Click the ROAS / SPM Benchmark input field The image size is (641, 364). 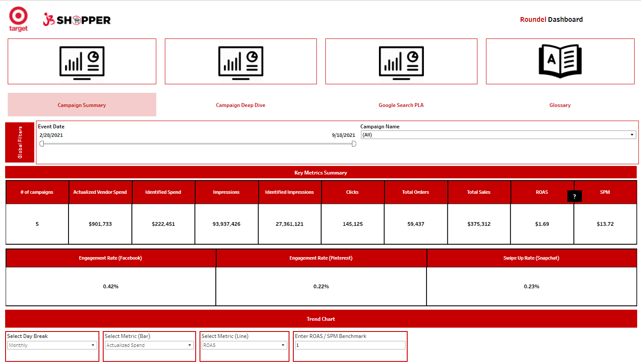[x=350, y=345]
